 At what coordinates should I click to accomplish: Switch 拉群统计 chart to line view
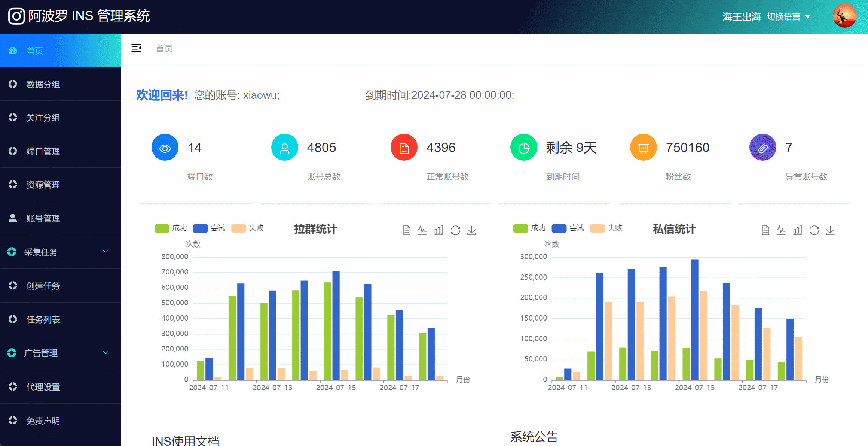422,230
